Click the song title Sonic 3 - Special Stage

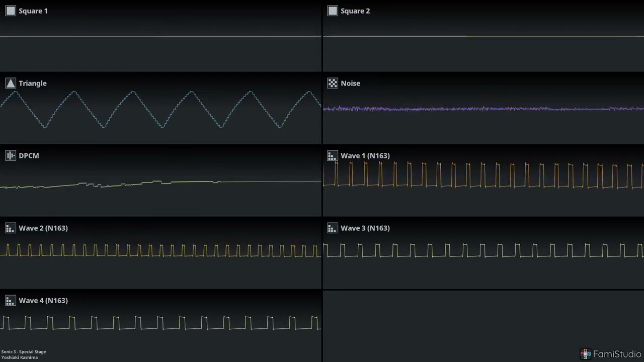click(24, 351)
